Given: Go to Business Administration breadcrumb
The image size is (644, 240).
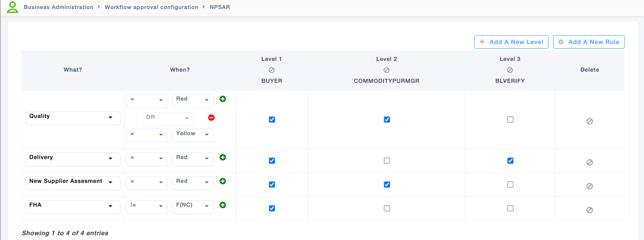Looking at the screenshot, I should pos(58,7).
